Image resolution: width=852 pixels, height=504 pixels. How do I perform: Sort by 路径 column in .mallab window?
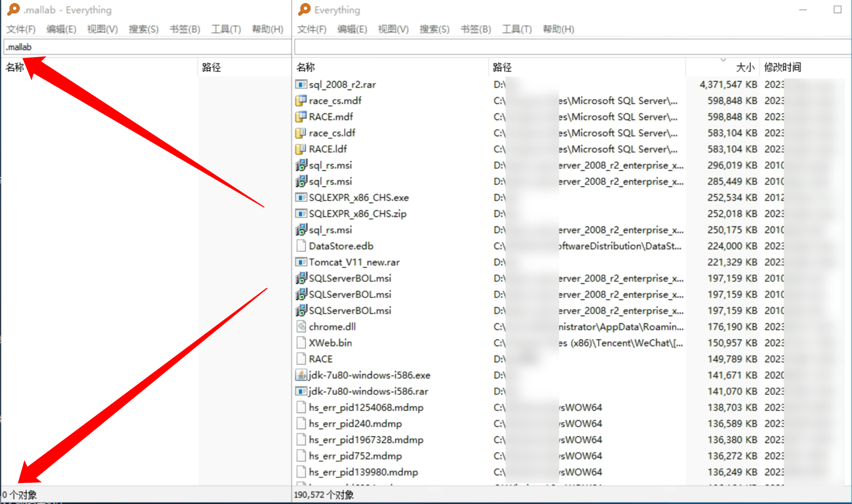[x=244, y=67]
